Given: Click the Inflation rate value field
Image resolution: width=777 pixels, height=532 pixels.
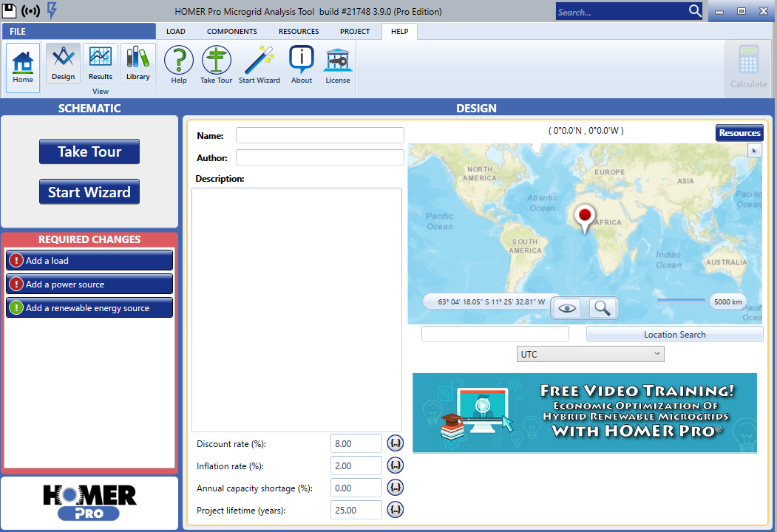Looking at the screenshot, I should click(x=356, y=465).
